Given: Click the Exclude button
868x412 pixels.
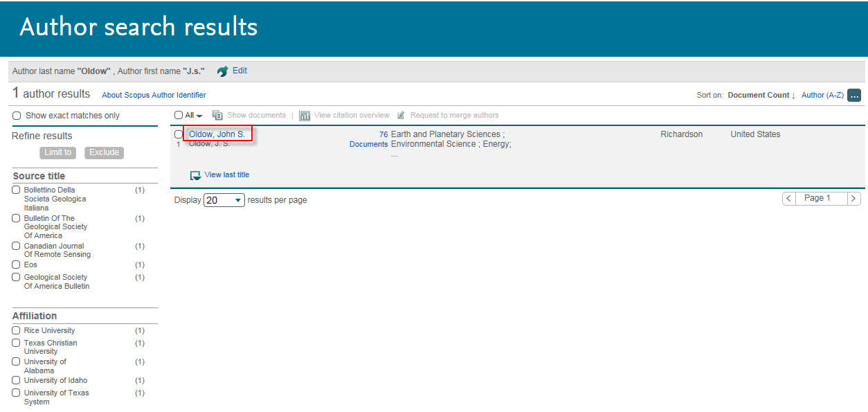Looking at the screenshot, I should (x=104, y=153).
